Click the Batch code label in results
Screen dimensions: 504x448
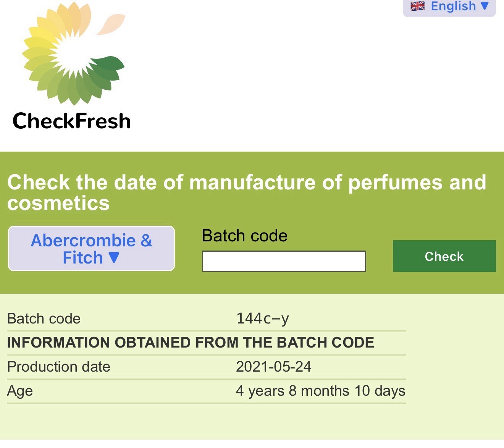tap(44, 319)
